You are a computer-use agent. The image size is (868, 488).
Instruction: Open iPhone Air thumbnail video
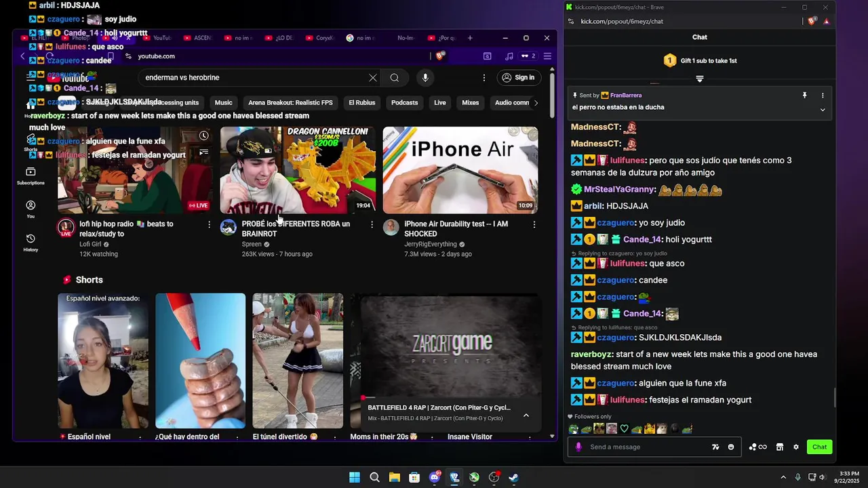tap(460, 170)
